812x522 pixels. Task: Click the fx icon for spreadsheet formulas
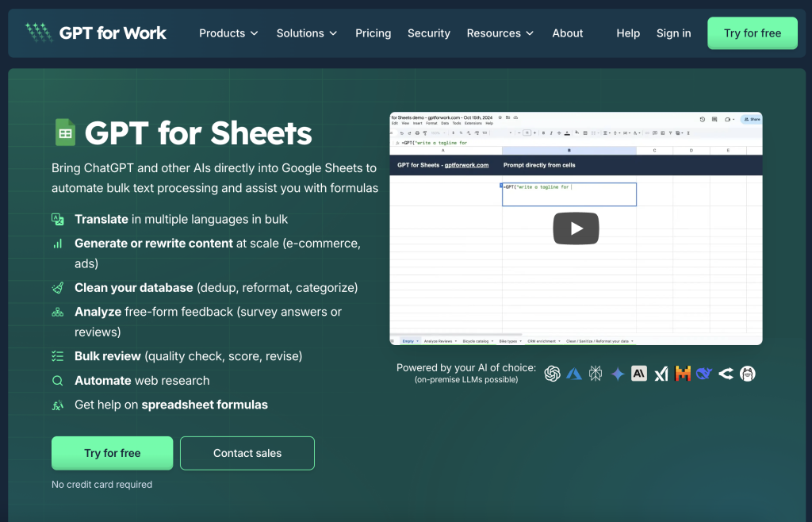click(x=57, y=405)
